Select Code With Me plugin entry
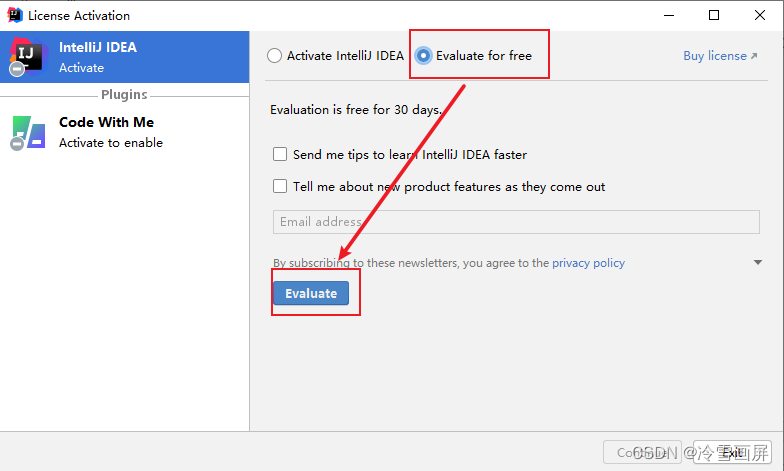The width and height of the screenshot is (784, 471). click(x=124, y=132)
